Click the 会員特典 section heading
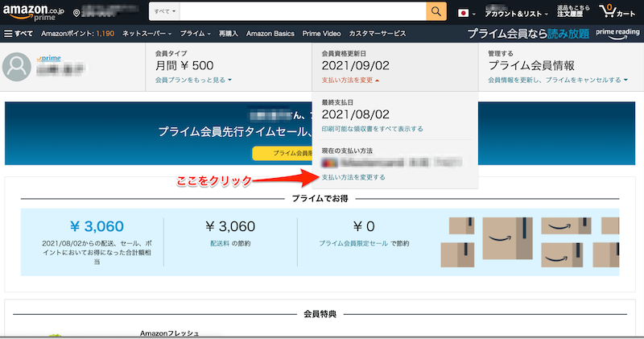 tap(320, 314)
